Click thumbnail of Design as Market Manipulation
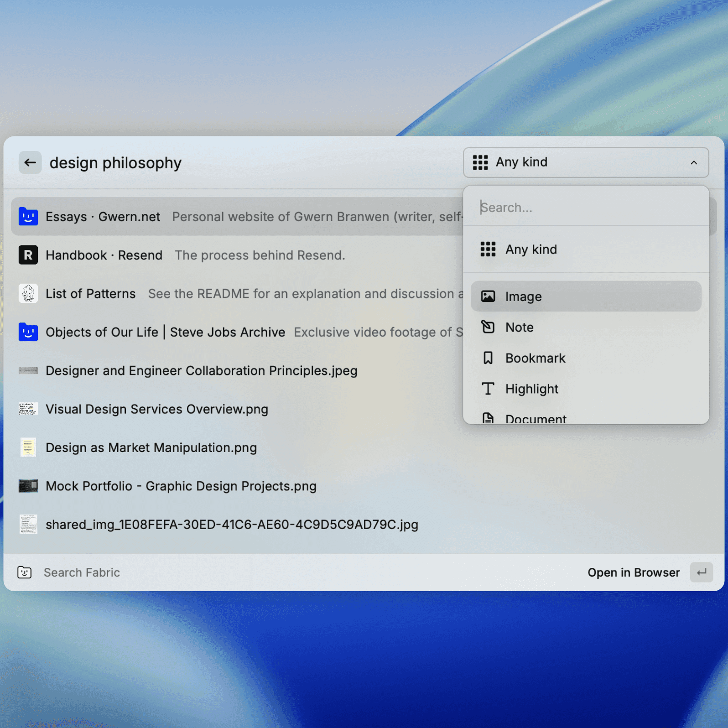Viewport: 728px width, 728px height. click(x=28, y=447)
